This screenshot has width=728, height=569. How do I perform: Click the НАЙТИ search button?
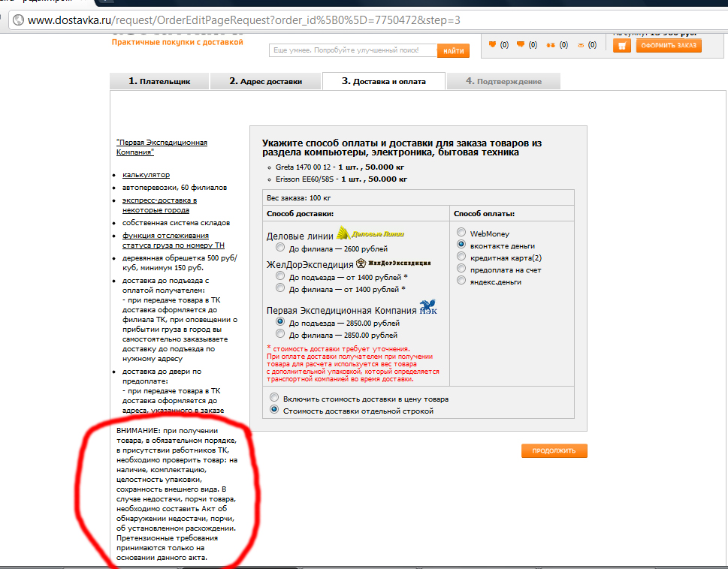click(x=453, y=51)
